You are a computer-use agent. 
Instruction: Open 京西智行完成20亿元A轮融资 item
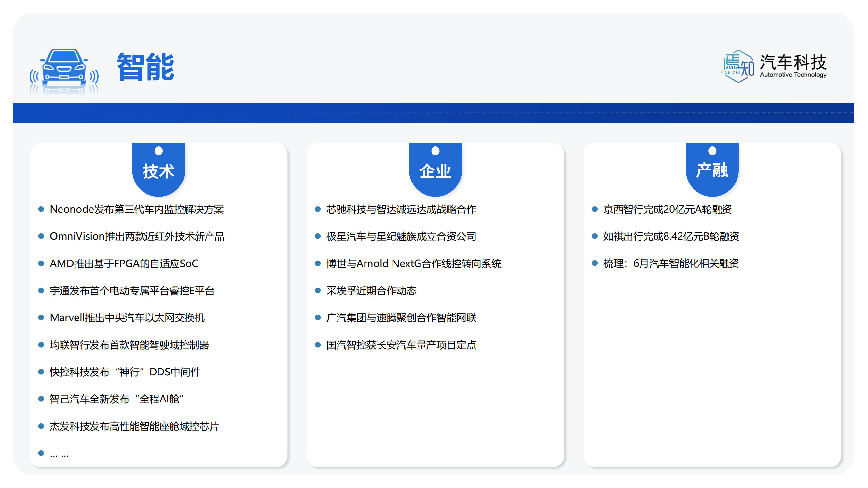coord(668,210)
